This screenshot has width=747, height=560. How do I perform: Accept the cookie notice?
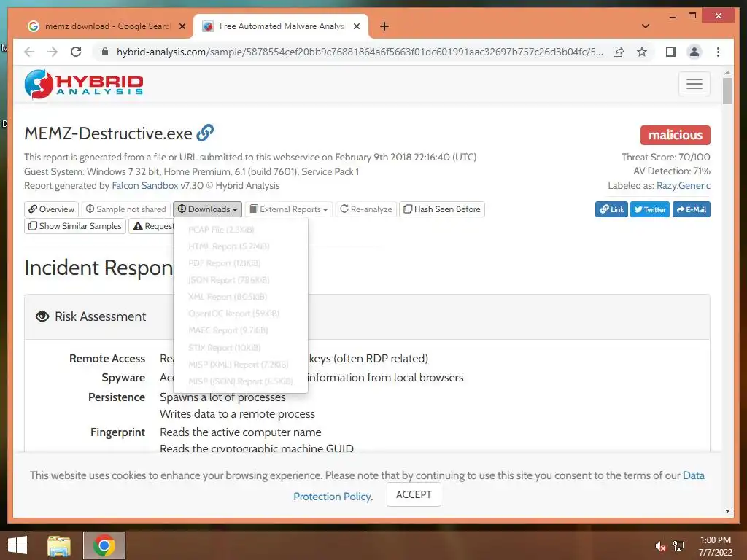[x=414, y=494]
